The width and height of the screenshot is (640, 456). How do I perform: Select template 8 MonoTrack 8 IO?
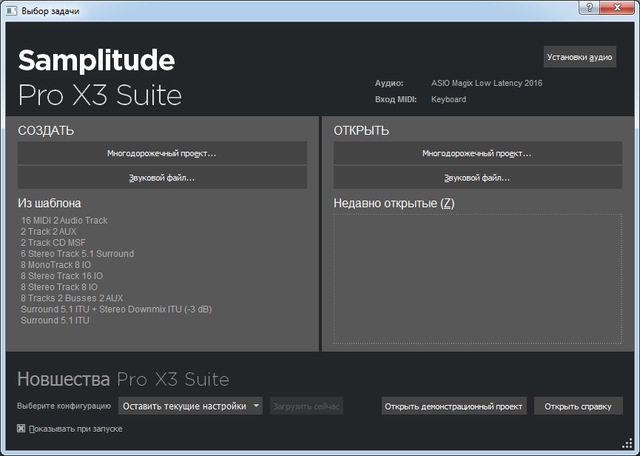[56, 265]
